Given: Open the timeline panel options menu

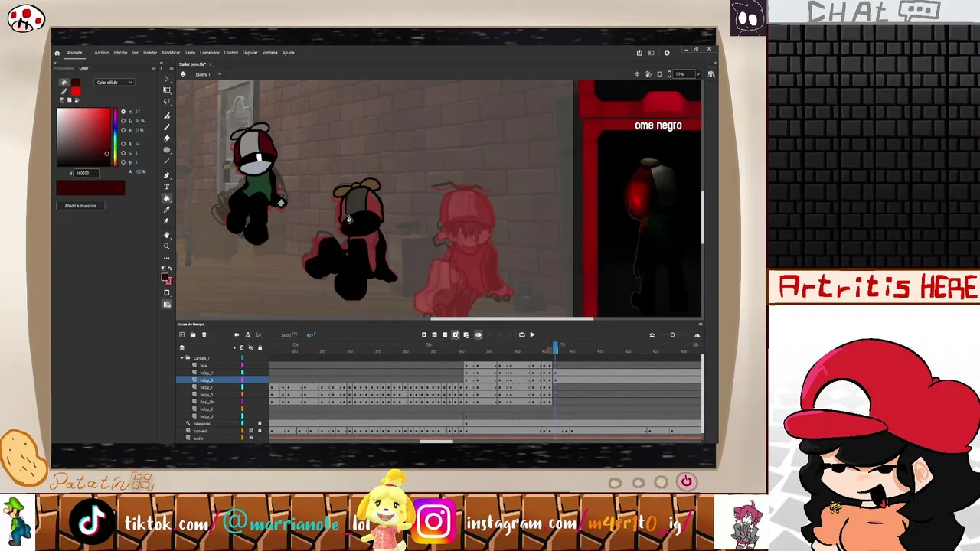Looking at the screenshot, I should pos(700,324).
